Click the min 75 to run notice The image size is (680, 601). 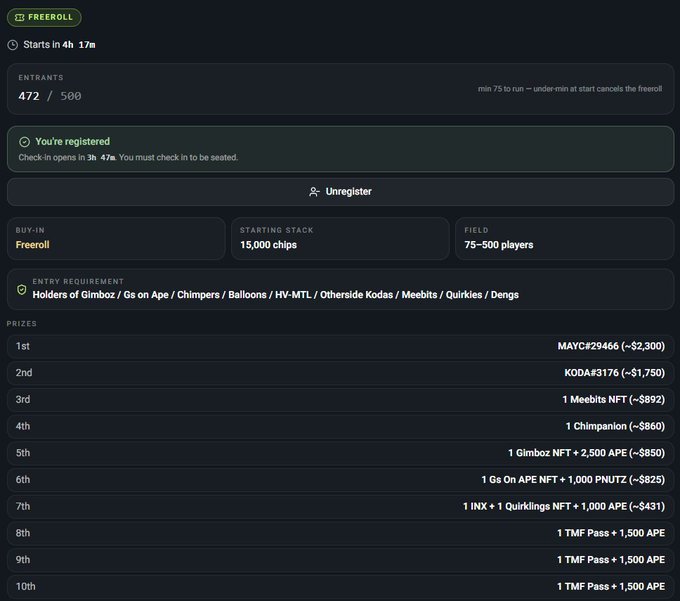tap(570, 89)
